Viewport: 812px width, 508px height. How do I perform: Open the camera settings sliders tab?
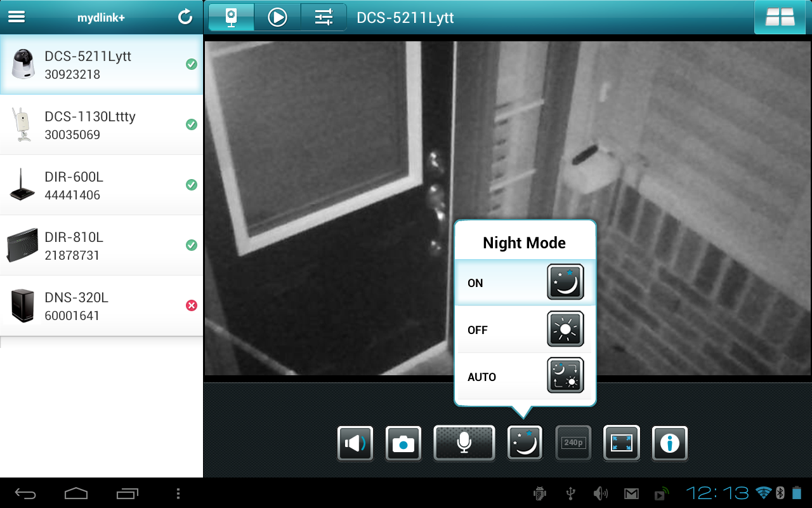(324, 18)
